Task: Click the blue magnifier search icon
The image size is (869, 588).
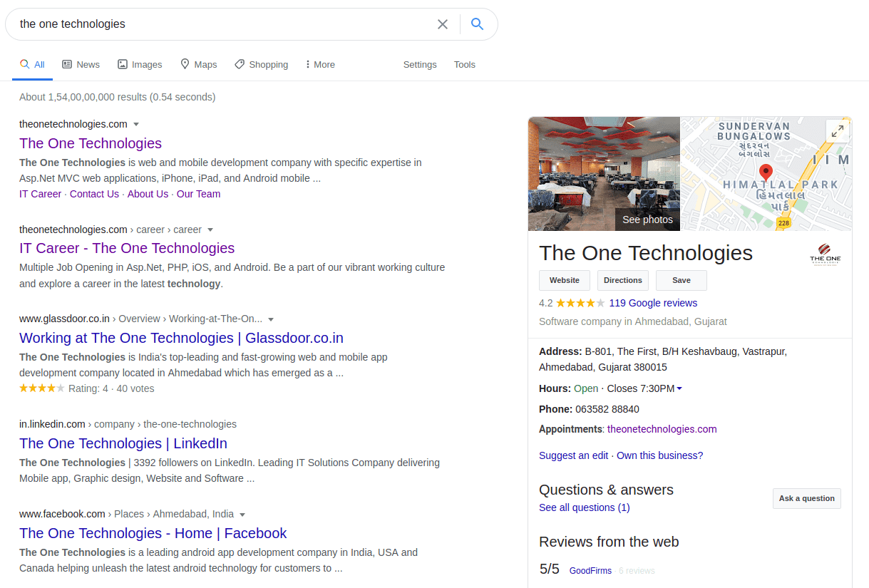Action: click(x=478, y=24)
